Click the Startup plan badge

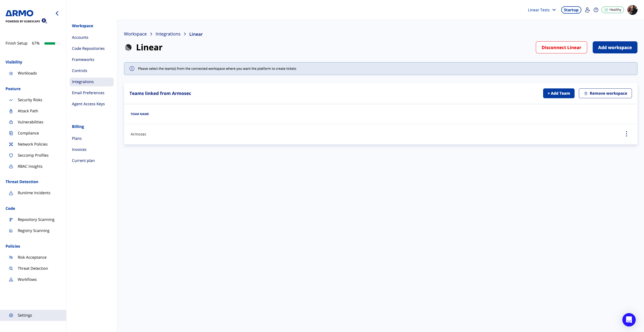[571, 10]
